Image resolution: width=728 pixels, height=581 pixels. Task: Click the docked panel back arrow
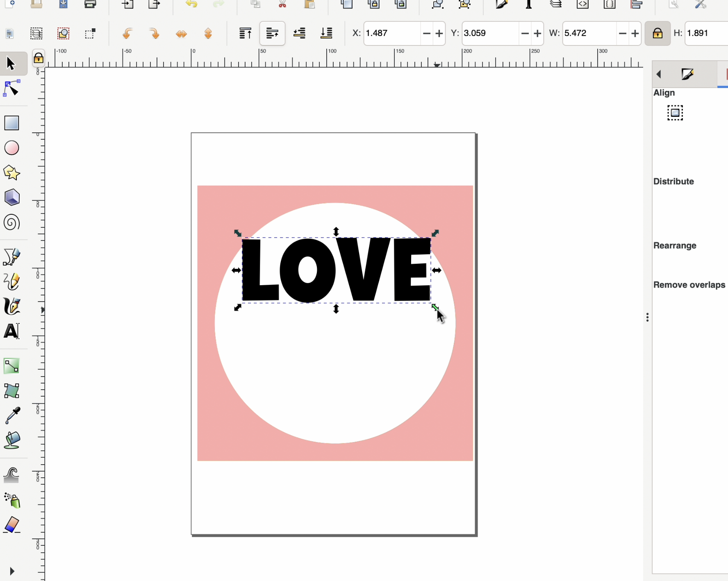pyautogui.click(x=659, y=74)
